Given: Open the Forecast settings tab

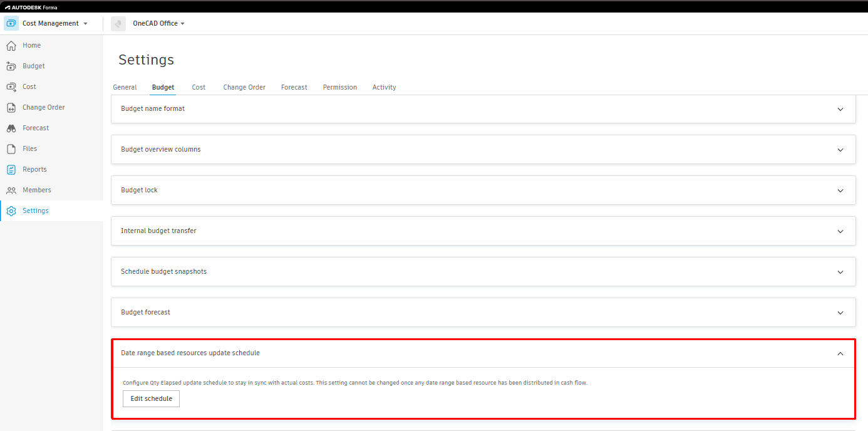Looking at the screenshot, I should click(294, 87).
